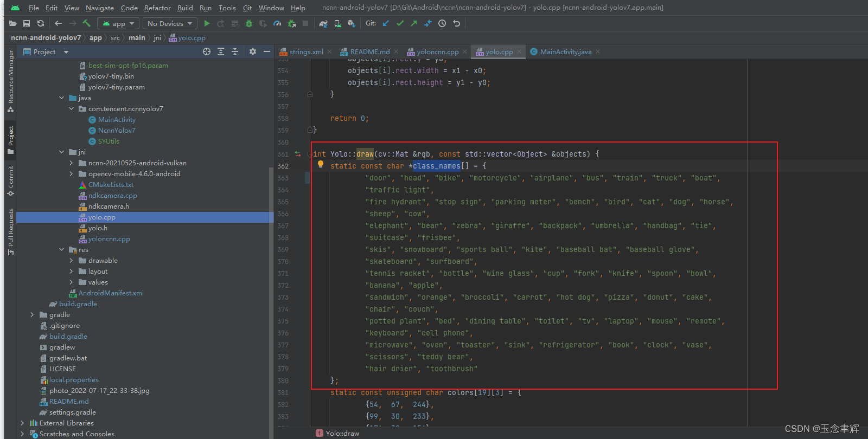Image resolution: width=868 pixels, height=439 pixels.
Task: Open the Refactor menu
Action: (157, 8)
